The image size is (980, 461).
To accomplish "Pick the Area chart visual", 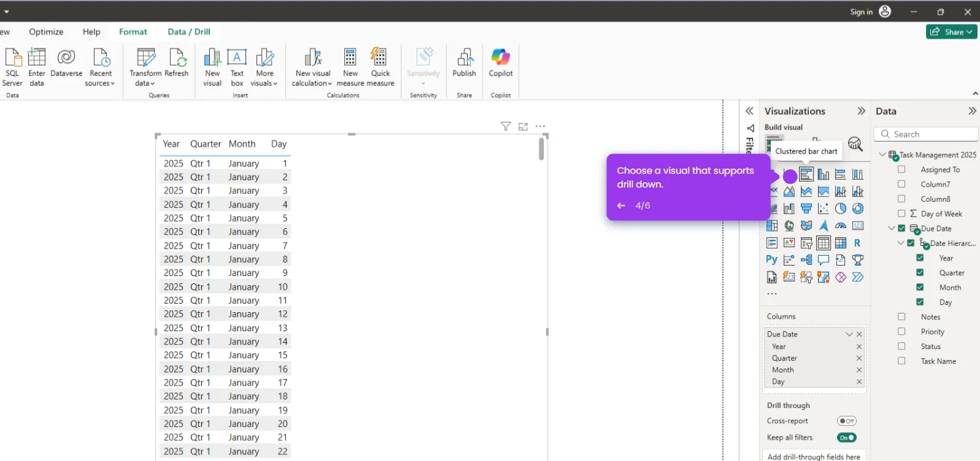I will coord(789,191).
